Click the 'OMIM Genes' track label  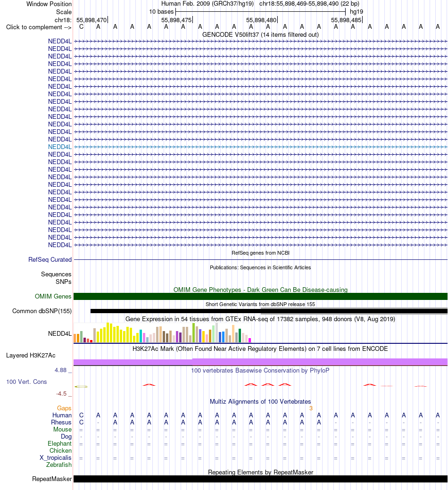point(53,296)
